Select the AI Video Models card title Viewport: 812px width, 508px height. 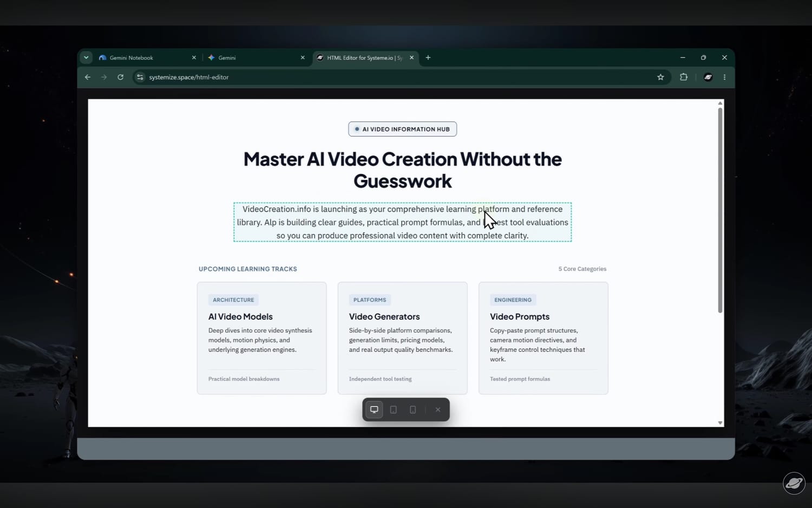(x=240, y=316)
